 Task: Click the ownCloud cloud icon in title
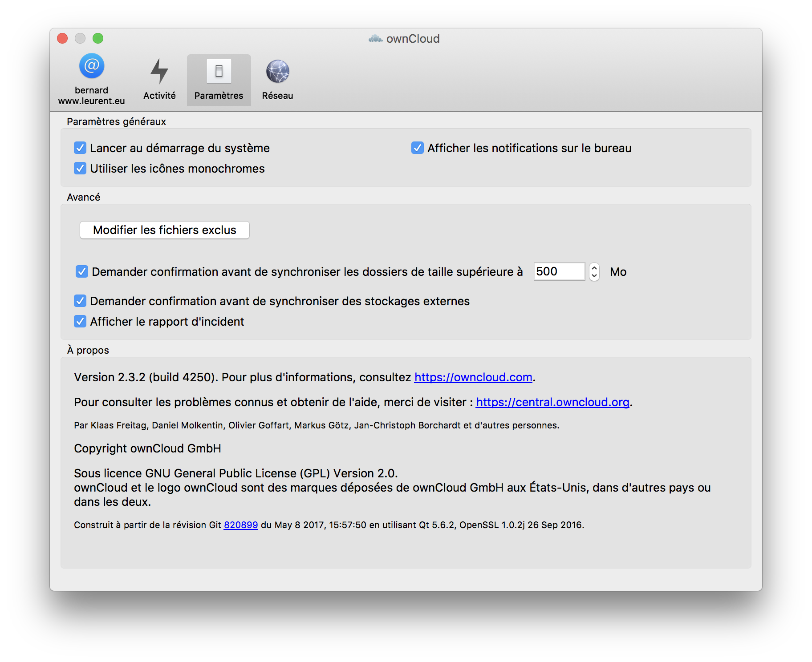coord(375,39)
